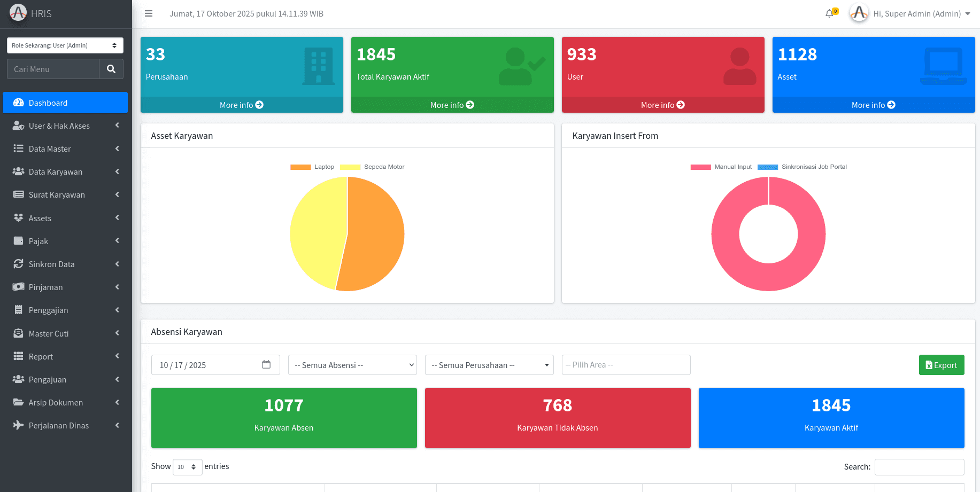The image size is (980, 492).
Task: Click the search magnifier button in the sidebar
Action: tap(111, 69)
